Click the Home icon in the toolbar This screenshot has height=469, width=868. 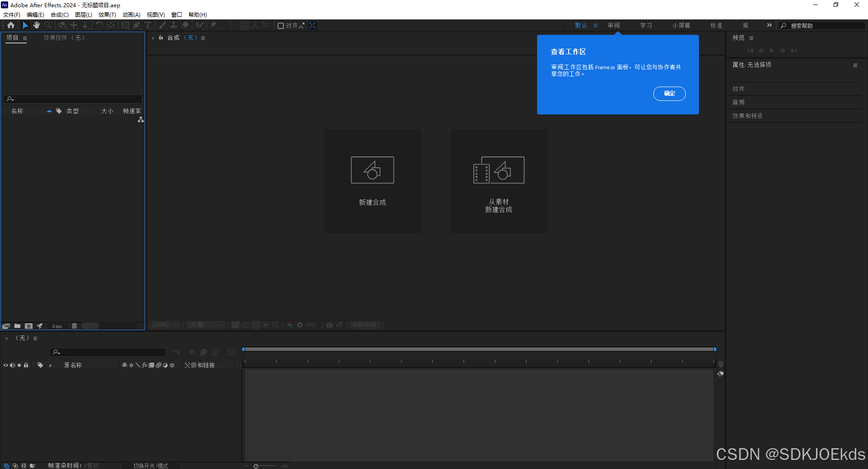coord(11,25)
